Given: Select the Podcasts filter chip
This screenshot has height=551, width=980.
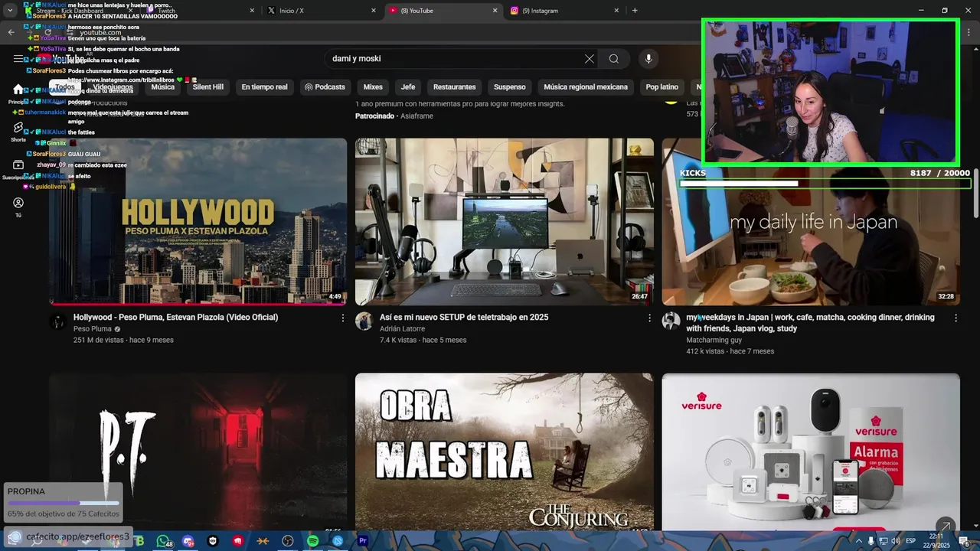Looking at the screenshot, I should [x=325, y=87].
